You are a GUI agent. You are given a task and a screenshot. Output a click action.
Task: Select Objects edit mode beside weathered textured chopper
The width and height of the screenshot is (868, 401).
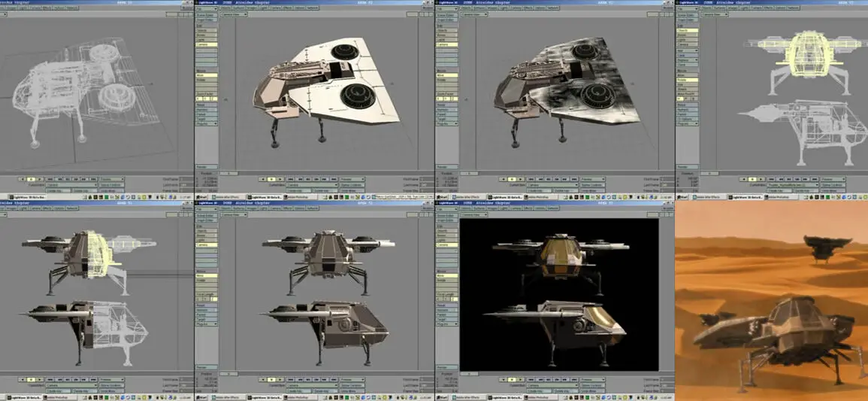447,31
